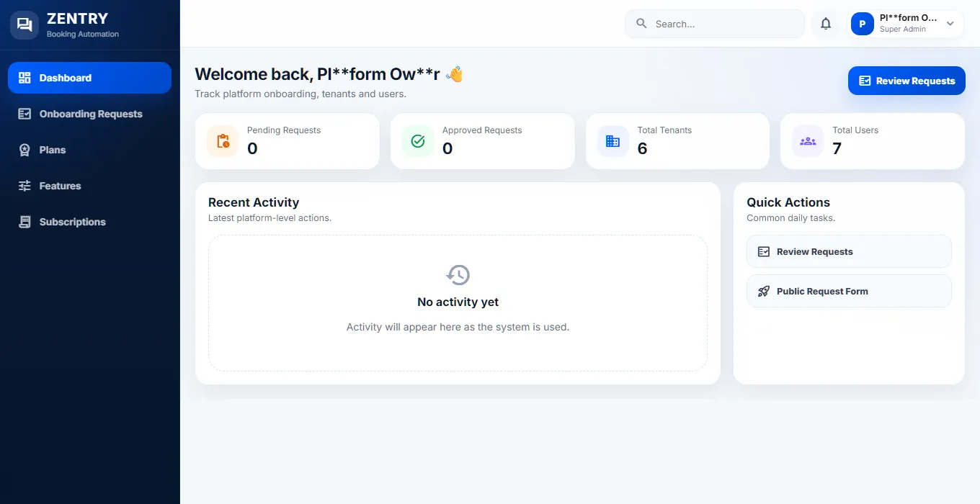This screenshot has height=504, width=980.
Task: Open Subscriptions in the sidebar
Action: [89, 222]
